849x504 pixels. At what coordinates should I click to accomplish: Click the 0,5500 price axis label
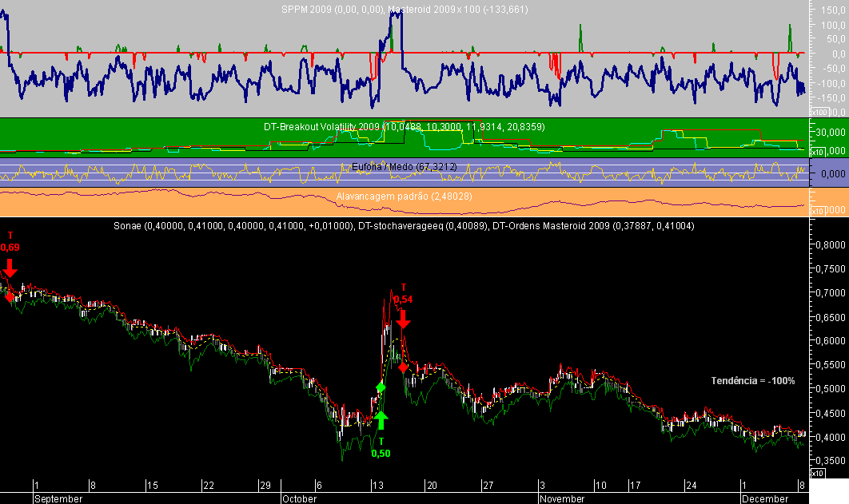(x=831, y=364)
